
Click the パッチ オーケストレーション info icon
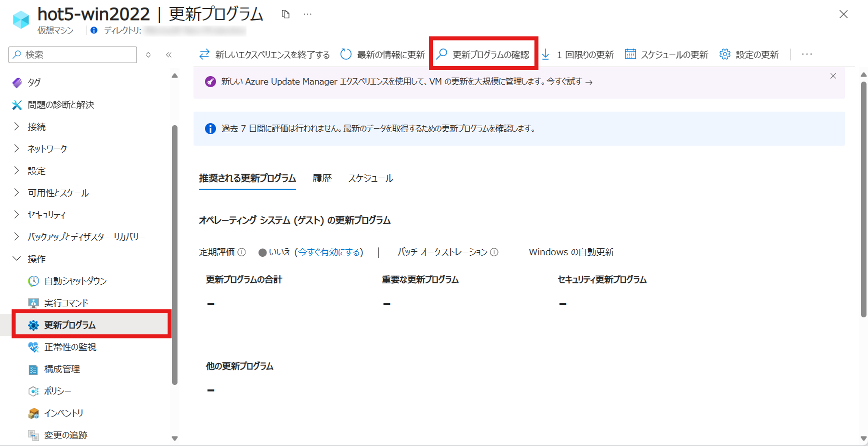[494, 252]
